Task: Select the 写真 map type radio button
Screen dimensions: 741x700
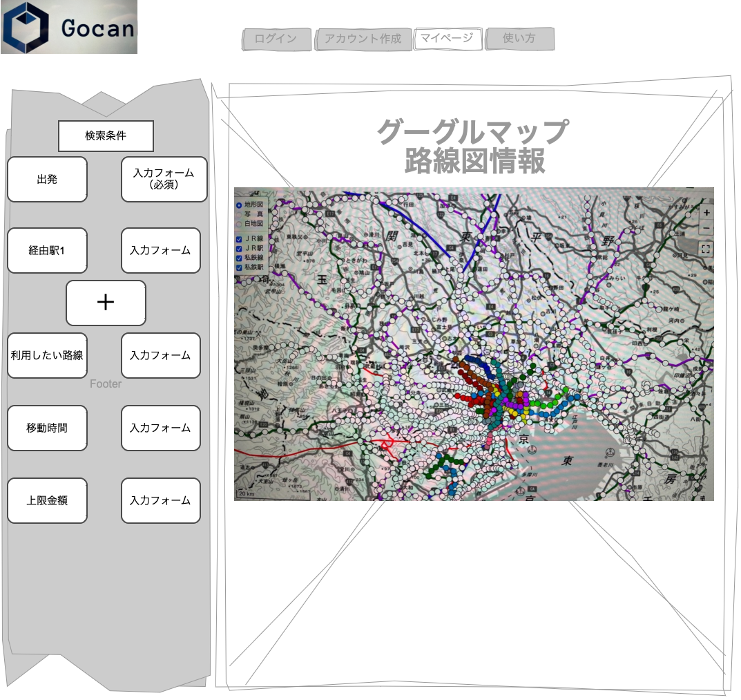Action: coord(238,214)
